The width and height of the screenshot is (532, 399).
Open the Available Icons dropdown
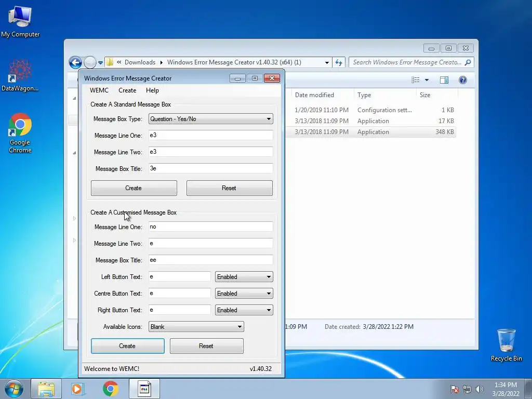pos(196,327)
